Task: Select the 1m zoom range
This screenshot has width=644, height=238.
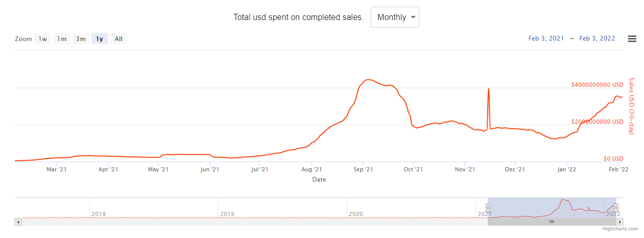Action: 62,39
